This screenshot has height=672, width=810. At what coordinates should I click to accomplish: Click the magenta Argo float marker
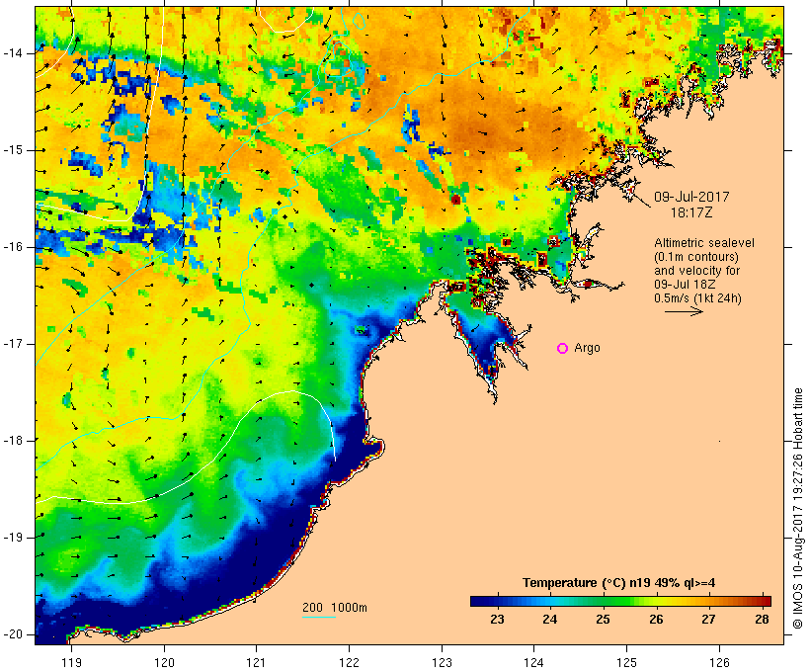(563, 349)
